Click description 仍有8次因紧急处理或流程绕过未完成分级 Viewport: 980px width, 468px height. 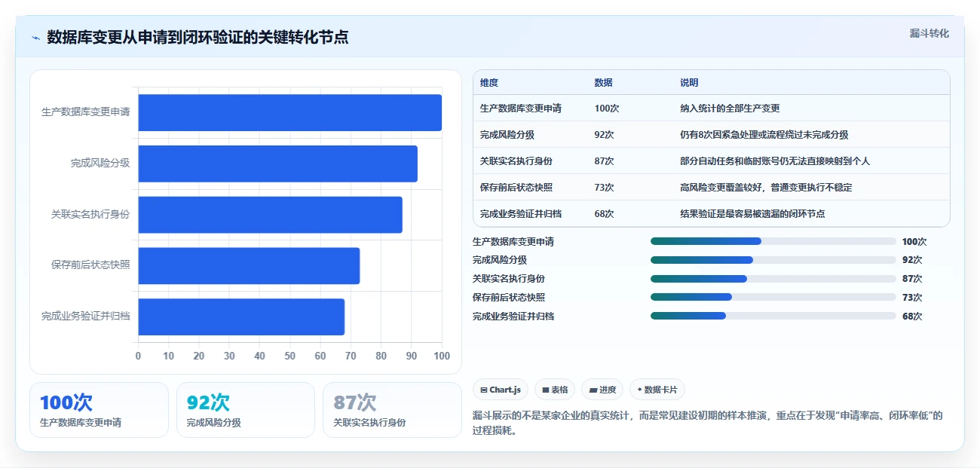(764, 135)
